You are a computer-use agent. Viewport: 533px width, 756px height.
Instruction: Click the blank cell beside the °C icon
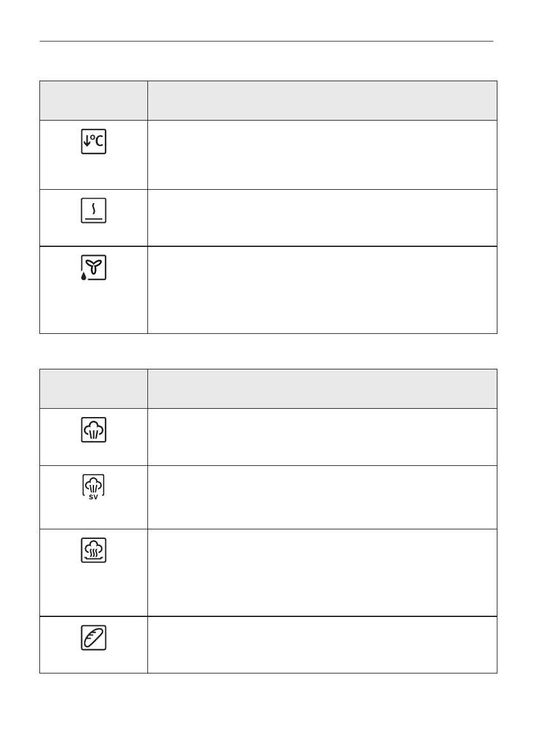pos(321,155)
